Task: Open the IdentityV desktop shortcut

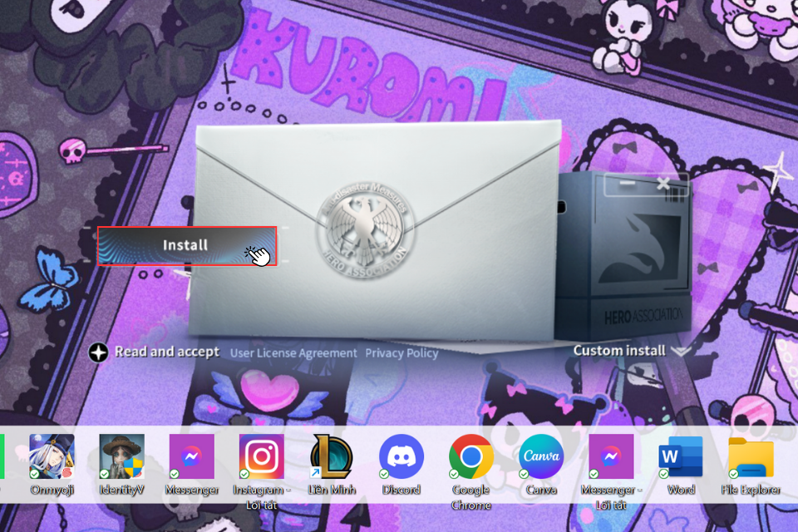Action: (121, 456)
